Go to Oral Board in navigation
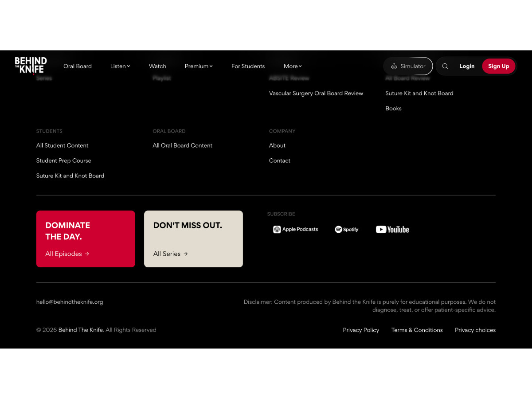Image resolution: width=532 pixels, height=399 pixels. 78,66
